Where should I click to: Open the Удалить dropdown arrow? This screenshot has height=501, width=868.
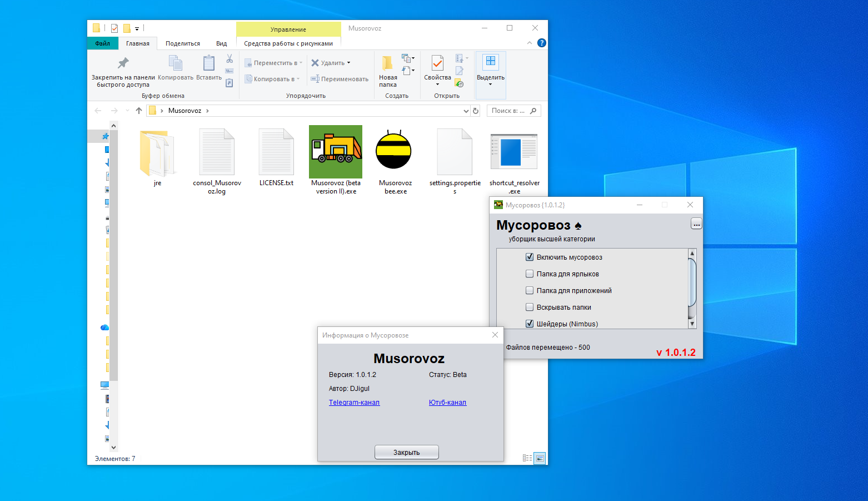point(348,62)
